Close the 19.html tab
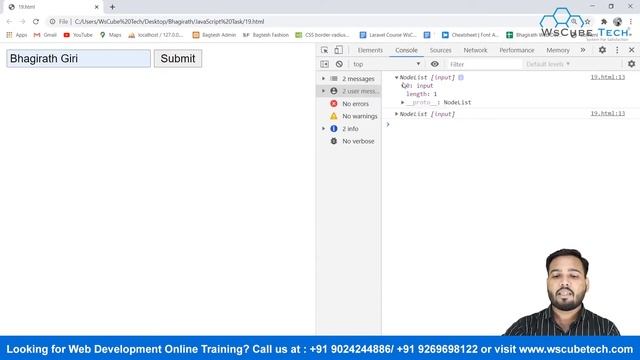640x360 pixels. point(97,7)
